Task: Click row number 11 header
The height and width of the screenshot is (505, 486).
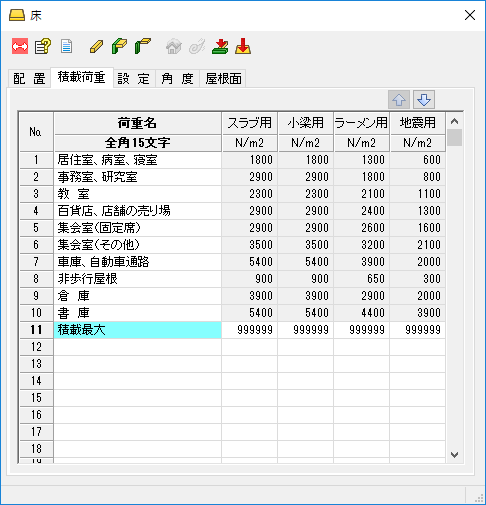Action: point(36,330)
